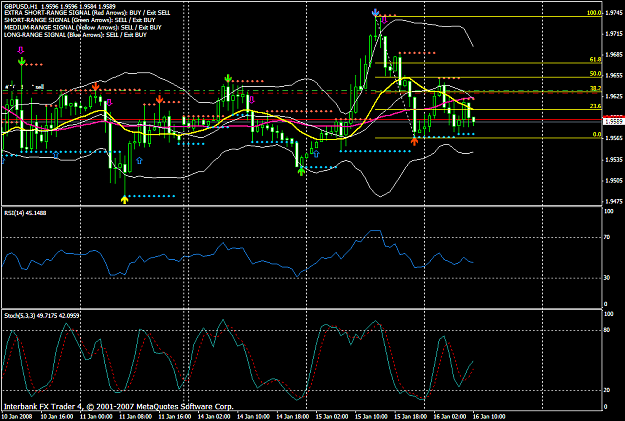Click the 1.9745 price axis label
The width and height of the screenshot is (625, 421).
614,13
